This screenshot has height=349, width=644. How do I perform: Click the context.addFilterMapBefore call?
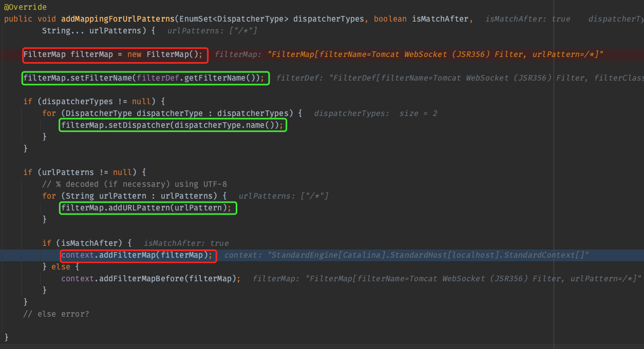[150, 279]
